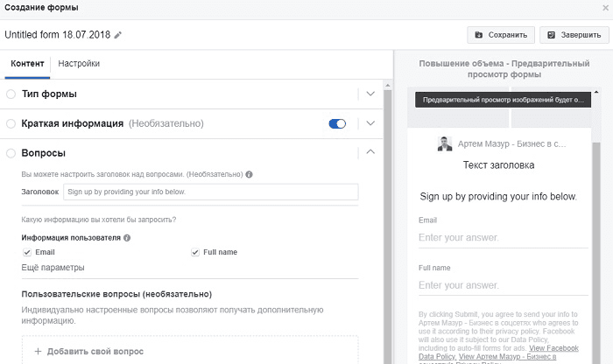Click the Текст заголовка heading in the preview

(x=498, y=165)
